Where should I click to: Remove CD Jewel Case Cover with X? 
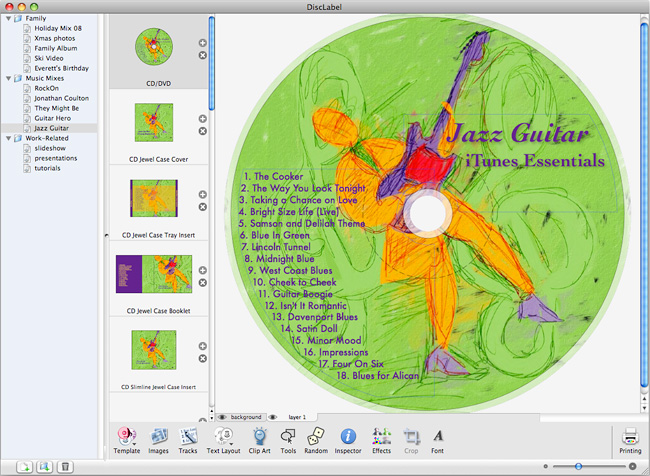pos(202,131)
